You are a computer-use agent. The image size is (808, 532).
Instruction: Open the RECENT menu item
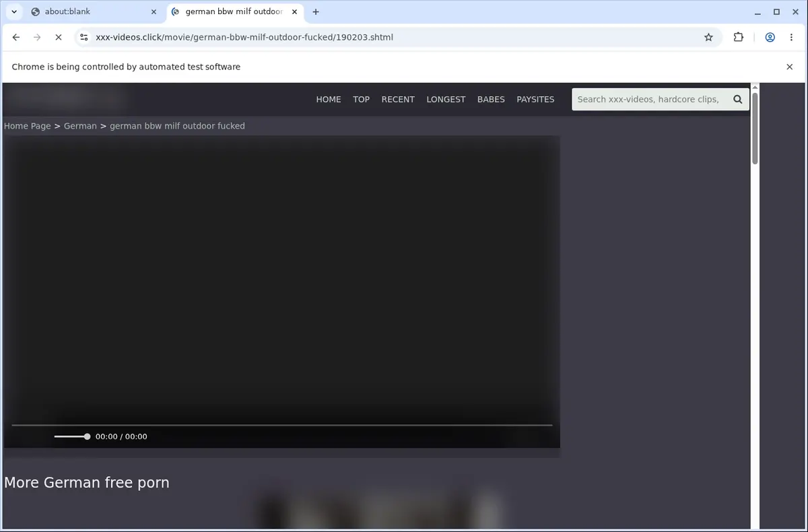click(x=398, y=99)
